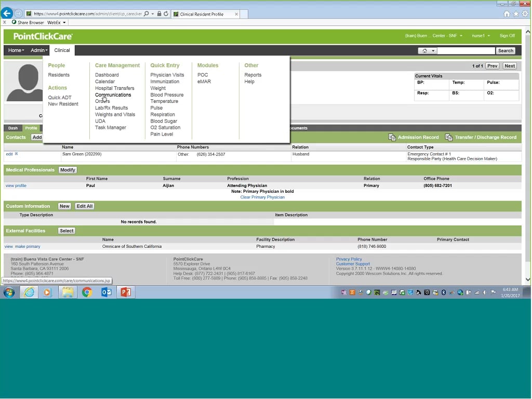The image size is (532, 399).
Task: Switch to the Dash tab
Action: (x=13, y=128)
